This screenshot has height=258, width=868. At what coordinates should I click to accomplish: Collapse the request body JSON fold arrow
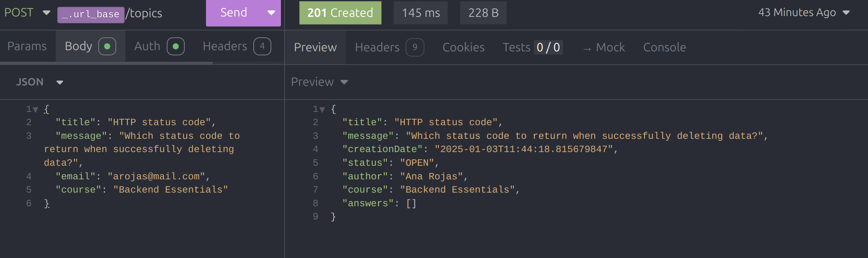36,110
